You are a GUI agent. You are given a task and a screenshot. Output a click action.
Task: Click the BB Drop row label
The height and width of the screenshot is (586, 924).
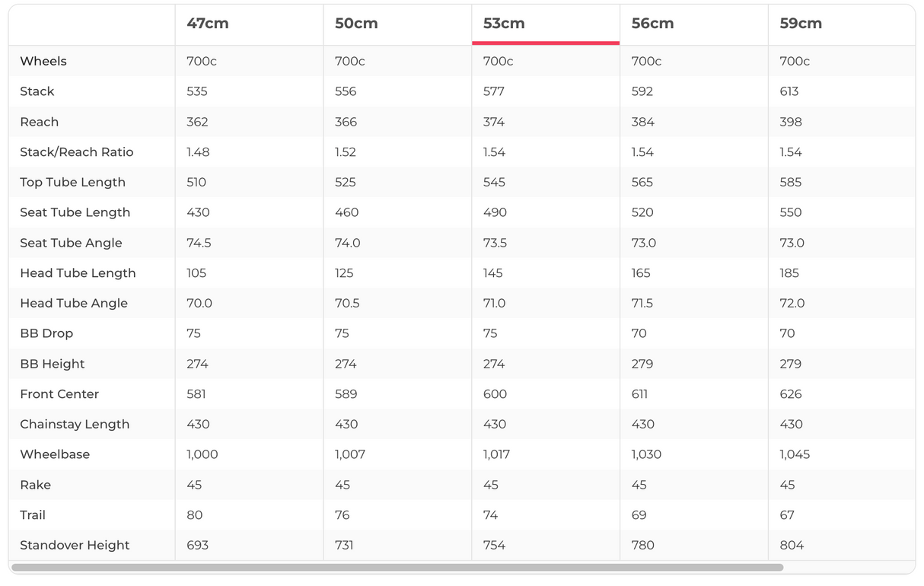click(46, 333)
